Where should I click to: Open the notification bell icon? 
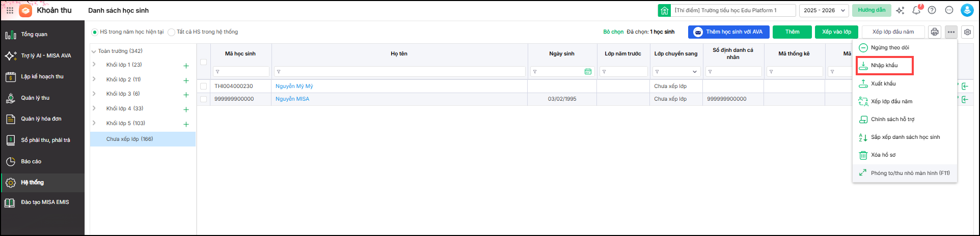(x=916, y=10)
